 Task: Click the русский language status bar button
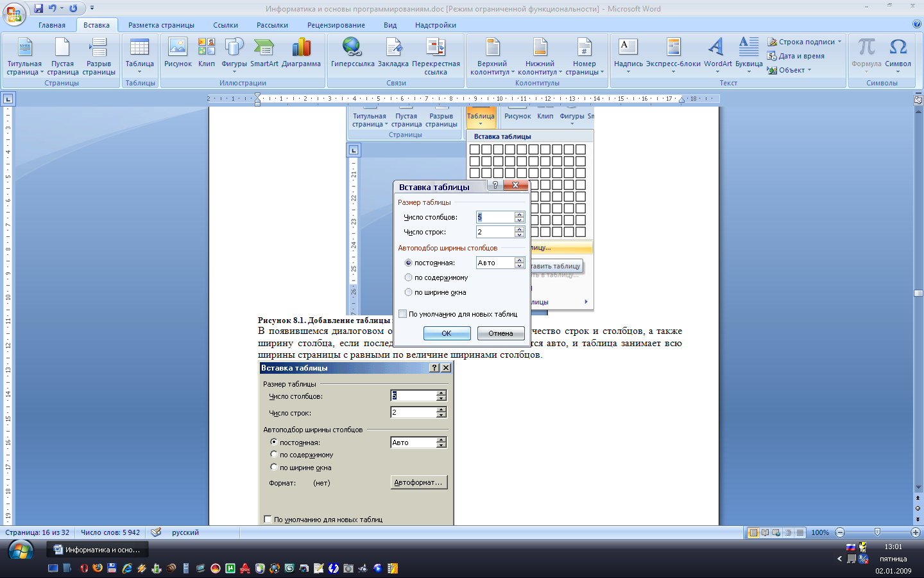185,532
